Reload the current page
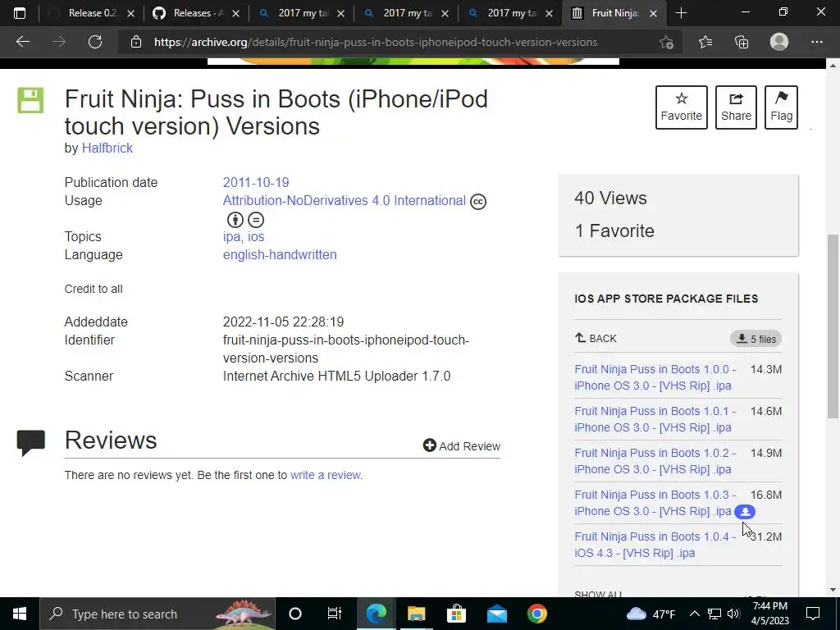 (95, 42)
